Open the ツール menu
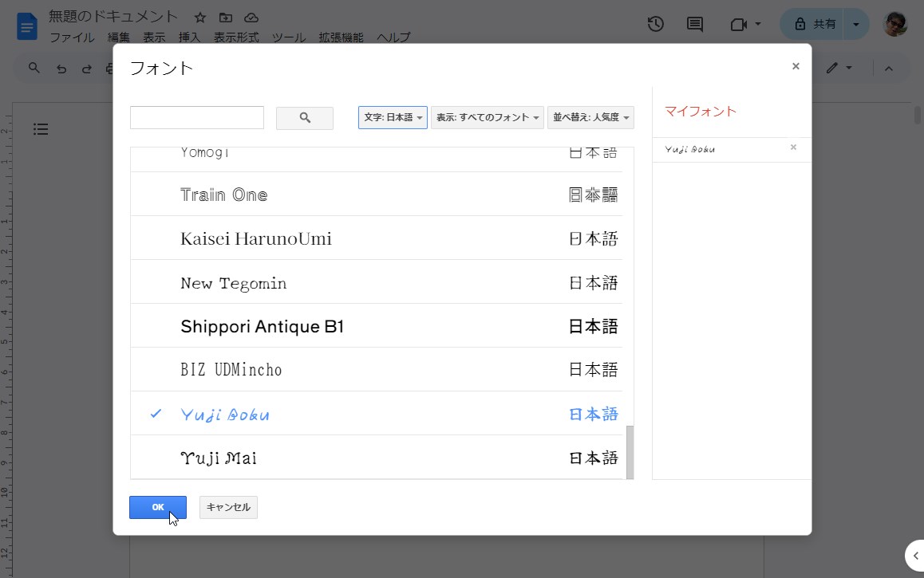924x578 pixels. (289, 37)
